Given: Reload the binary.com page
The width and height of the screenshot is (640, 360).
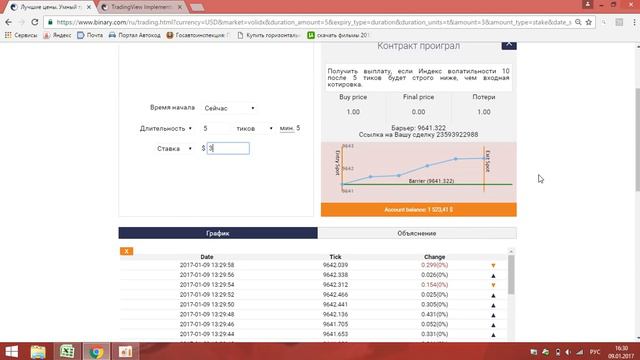Looking at the screenshot, I should (x=35, y=22).
